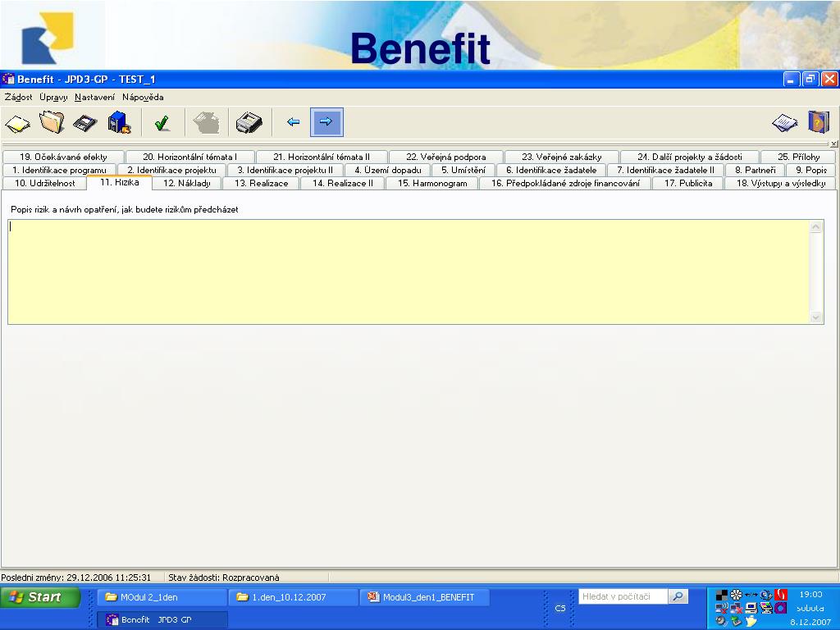The image size is (840, 630).
Task: Switch to tab 10. Udržitelnost
Action: [x=44, y=183]
